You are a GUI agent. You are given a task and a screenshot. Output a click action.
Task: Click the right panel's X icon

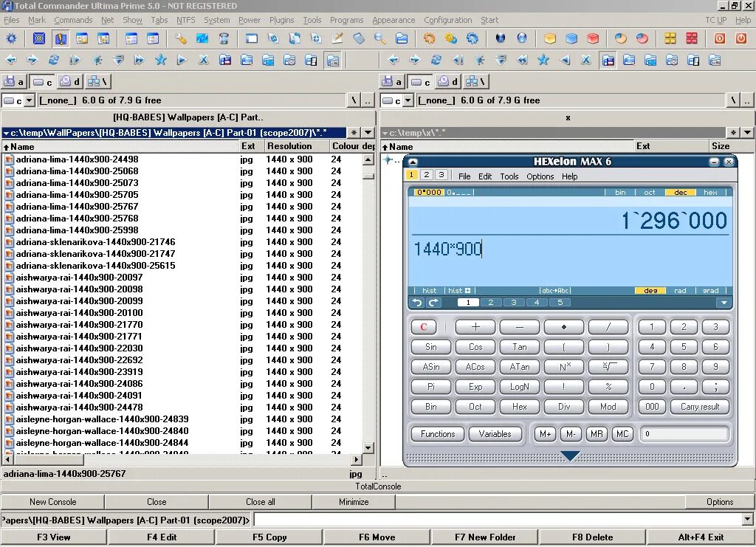585,60
